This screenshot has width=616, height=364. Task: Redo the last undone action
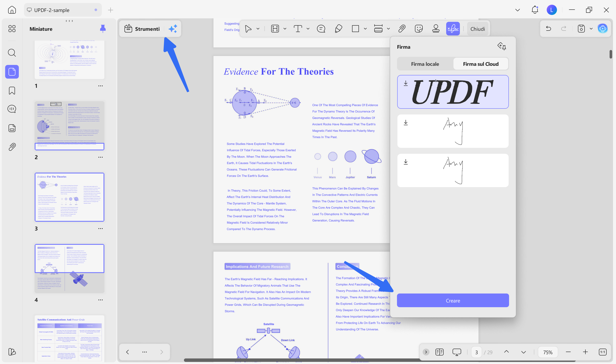[564, 29]
